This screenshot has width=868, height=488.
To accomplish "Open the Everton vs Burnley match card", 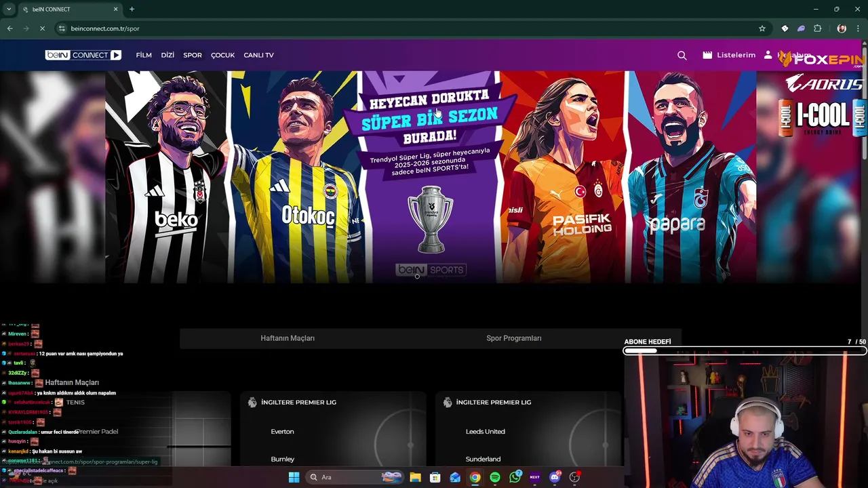I will pyautogui.click(x=333, y=429).
